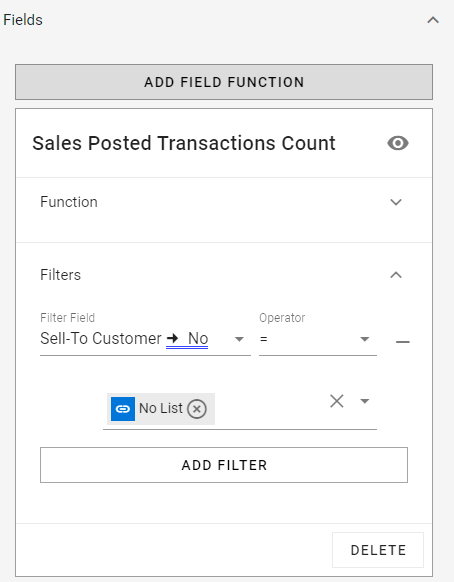This screenshot has height=582, width=454.
Task: Collapse the Fields panel chevron
Action: [433, 20]
